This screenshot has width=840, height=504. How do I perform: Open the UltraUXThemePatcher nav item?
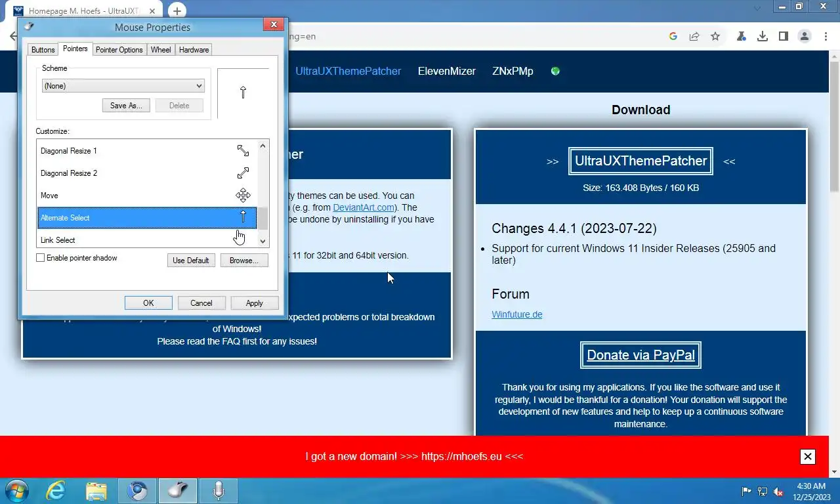click(x=348, y=71)
